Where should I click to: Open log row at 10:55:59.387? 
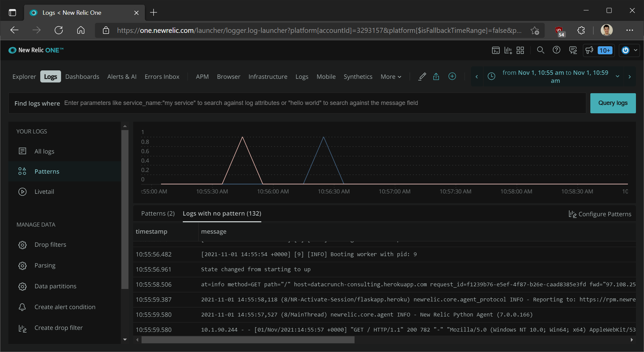tap(384, 300)
